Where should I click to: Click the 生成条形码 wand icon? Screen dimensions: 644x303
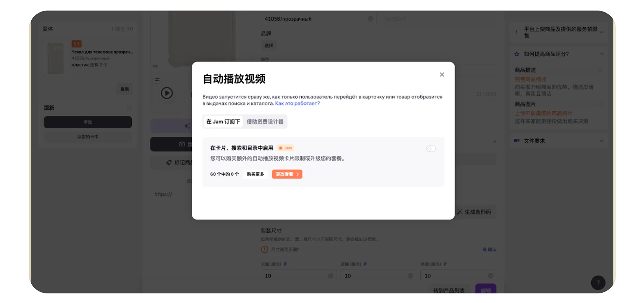(x=460, y=212)
